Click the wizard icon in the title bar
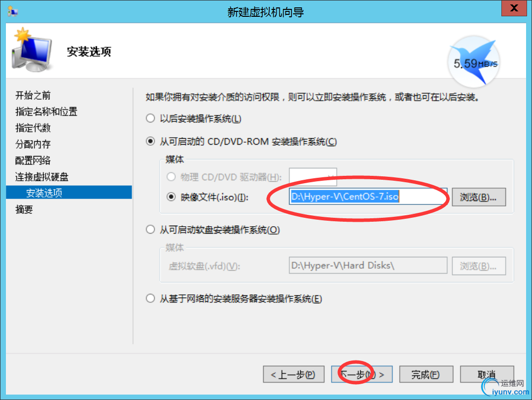This screenshot has width=532, height=400. [x=12, y=11]
